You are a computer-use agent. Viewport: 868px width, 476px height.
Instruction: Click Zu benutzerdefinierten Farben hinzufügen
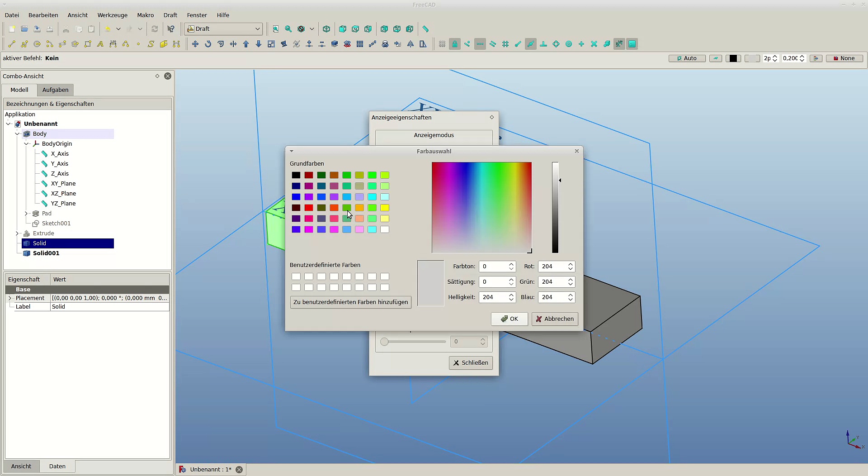pos(350,302)
